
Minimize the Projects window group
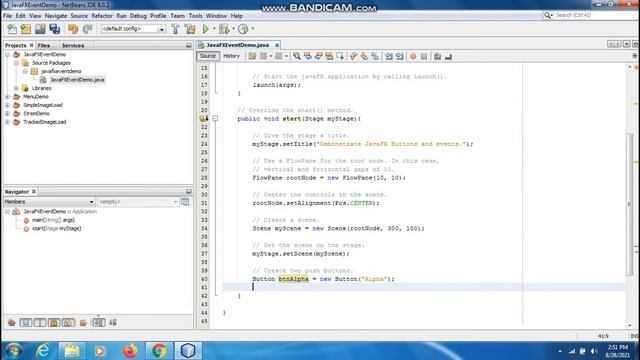point(188,45)
